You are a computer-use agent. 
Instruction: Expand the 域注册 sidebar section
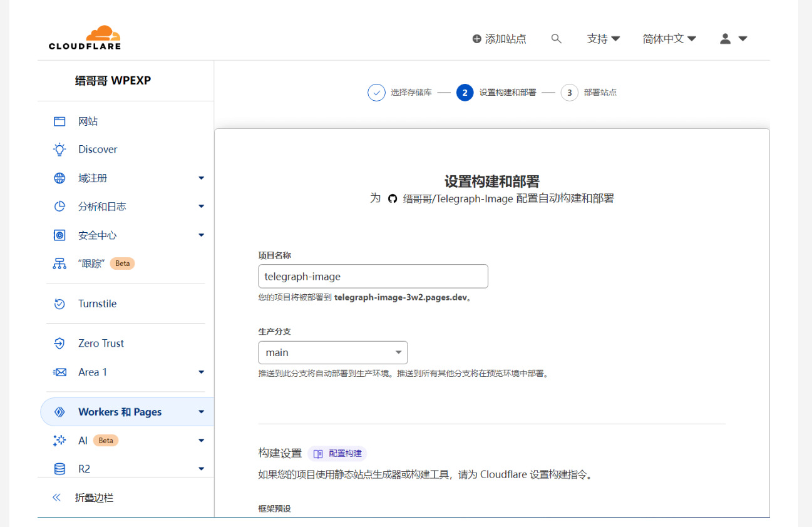click(201, 178)
